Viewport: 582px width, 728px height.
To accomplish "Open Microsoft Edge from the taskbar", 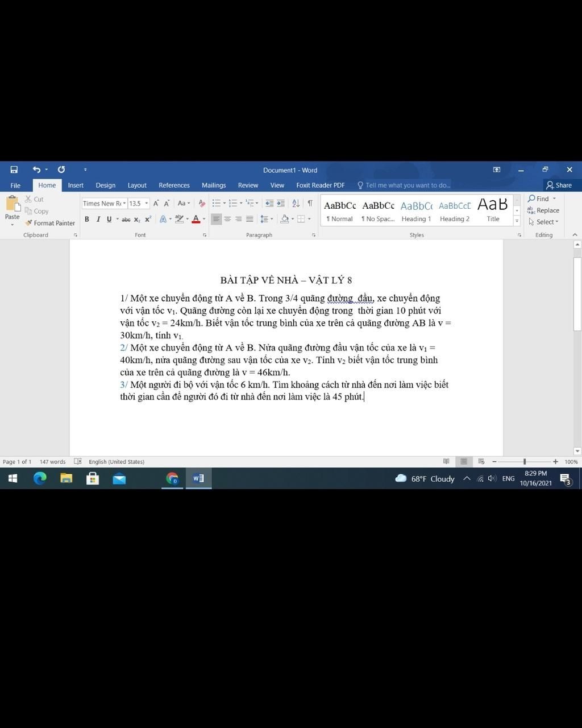I will tap(40, 478).
